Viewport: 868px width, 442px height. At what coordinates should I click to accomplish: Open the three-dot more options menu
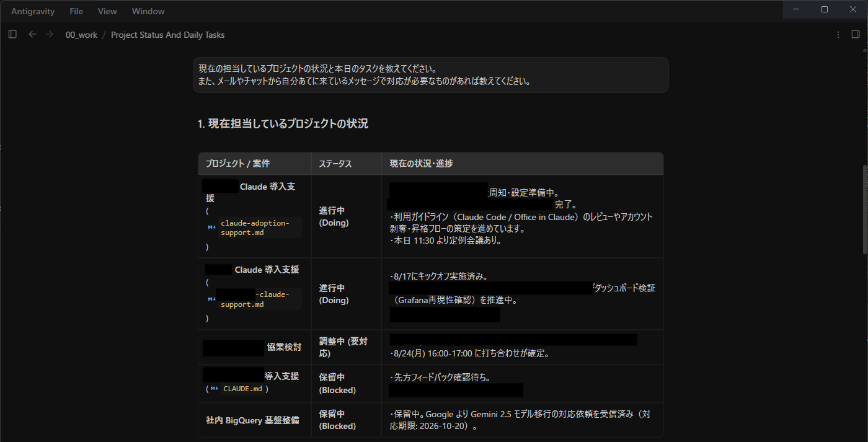[838, 35]
